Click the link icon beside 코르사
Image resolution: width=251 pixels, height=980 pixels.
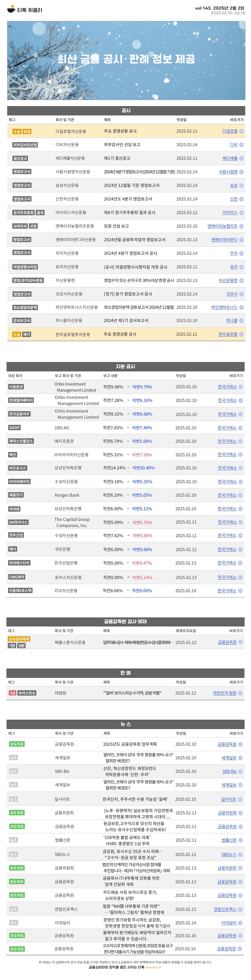pos(241,294)
